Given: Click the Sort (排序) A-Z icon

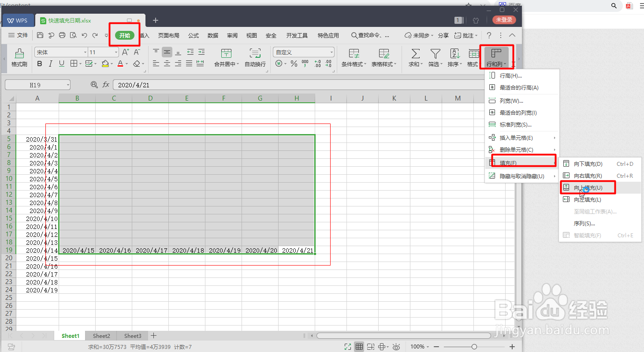Looking at the screenshot, I should pos(454,54).
